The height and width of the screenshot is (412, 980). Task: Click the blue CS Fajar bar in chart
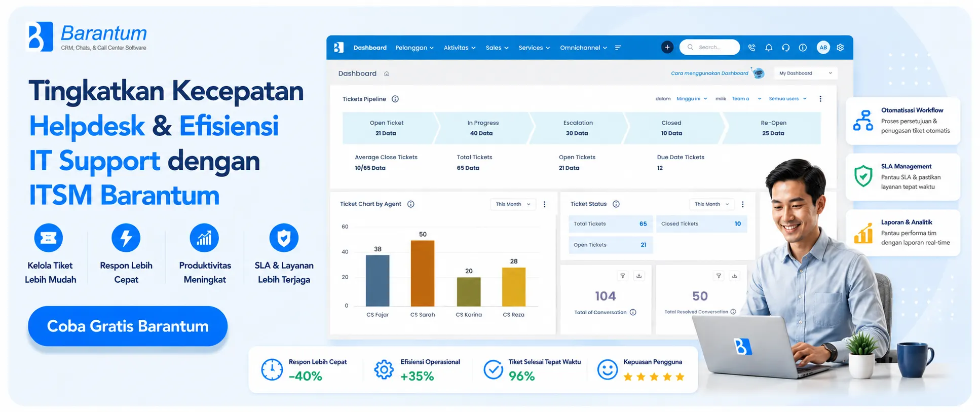tap(378, 281)
